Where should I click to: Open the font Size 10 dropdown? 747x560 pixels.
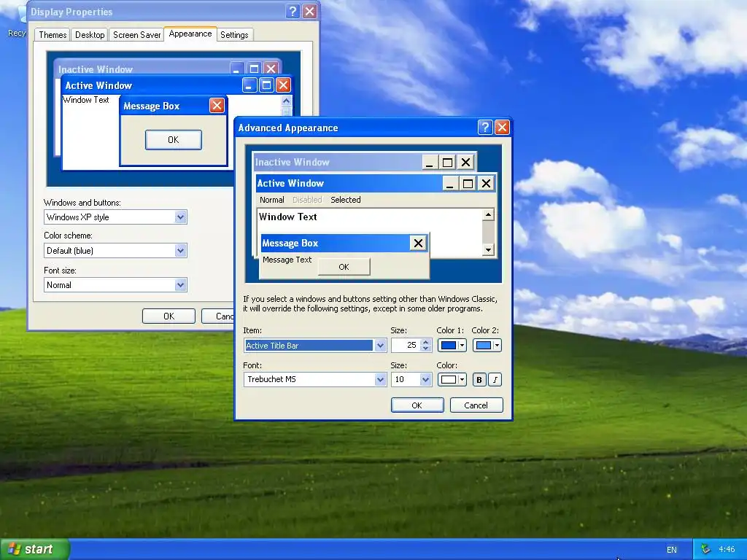click(425, 379)
